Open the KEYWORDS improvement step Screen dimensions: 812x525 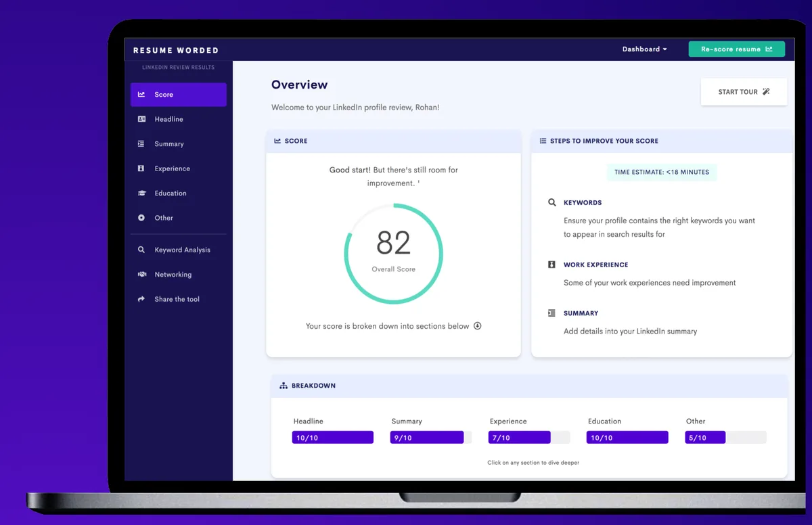583,202
